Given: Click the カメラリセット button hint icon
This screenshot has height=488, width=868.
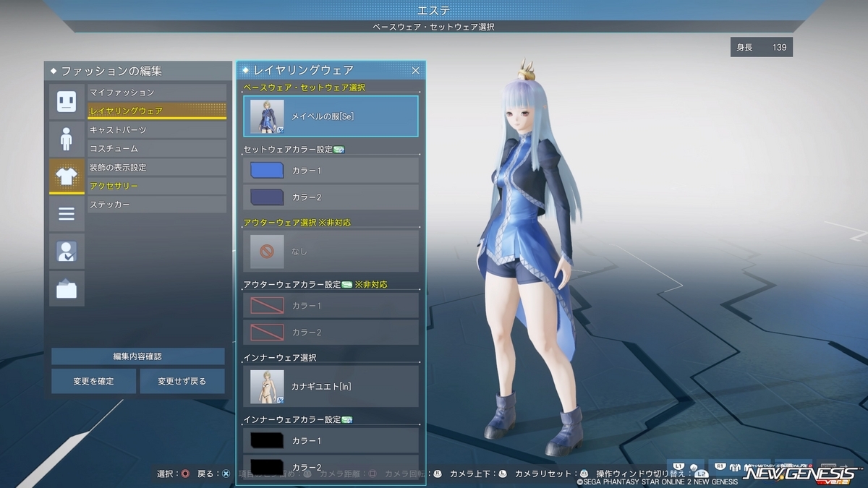Looking at the screenshot, I should (584, 474).
